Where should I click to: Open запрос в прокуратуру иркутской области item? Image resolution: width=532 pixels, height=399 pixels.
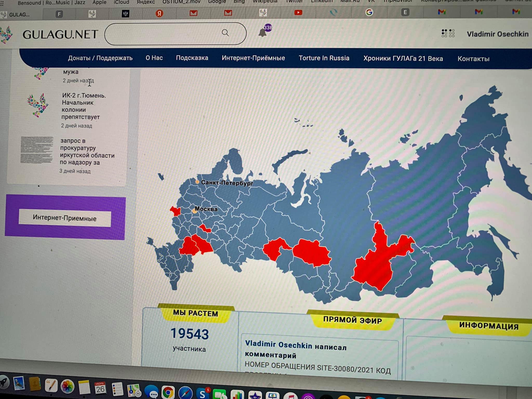(x=87, y=151)
